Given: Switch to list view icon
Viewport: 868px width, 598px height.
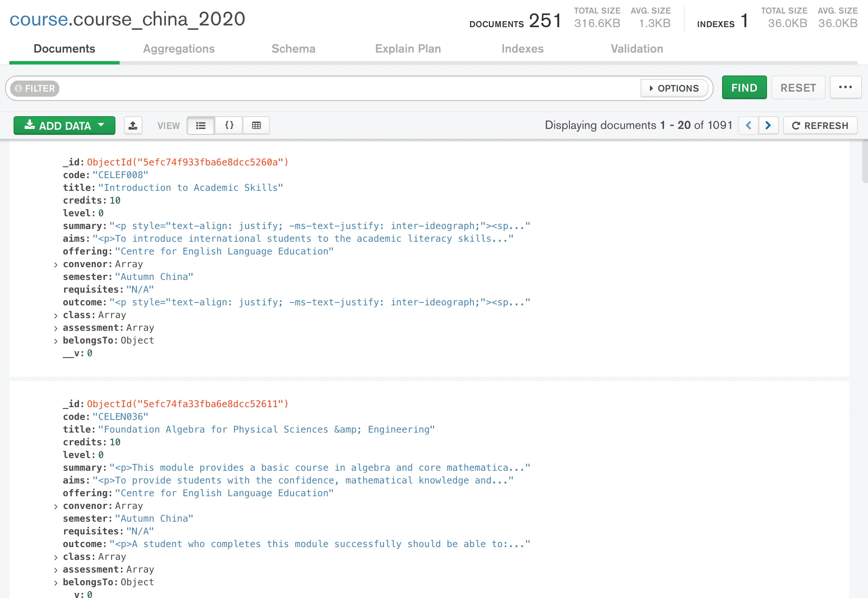Looking at the screenshot, I should (201, 126).
